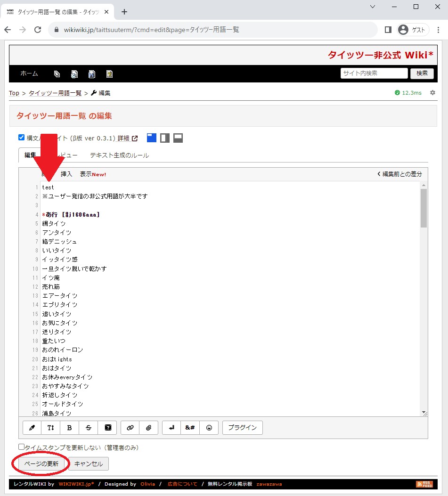This screenshot has height=496, width=448.
Task: Open the text size tool
Action: pos(51,428)
